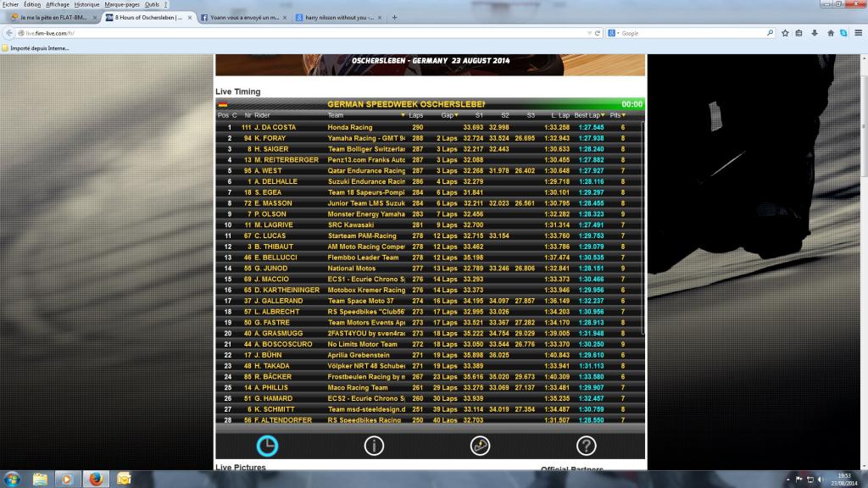Expand the Best Lap column dropdown arrow
The width and height of the screenshot is (868, 488).
603,115
